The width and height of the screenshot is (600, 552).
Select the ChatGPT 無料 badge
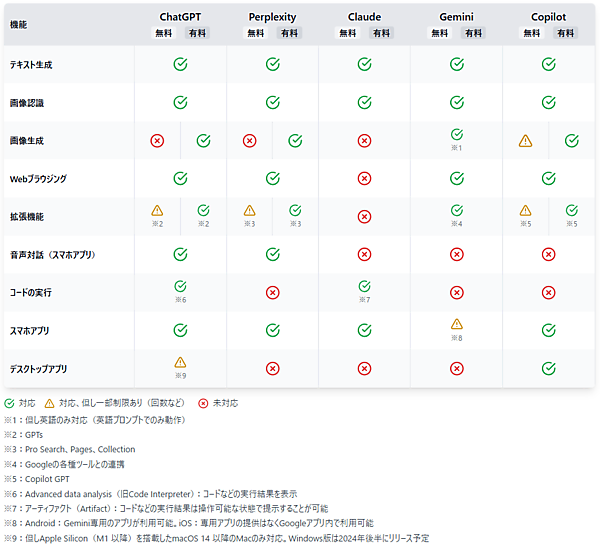(164, 33)
